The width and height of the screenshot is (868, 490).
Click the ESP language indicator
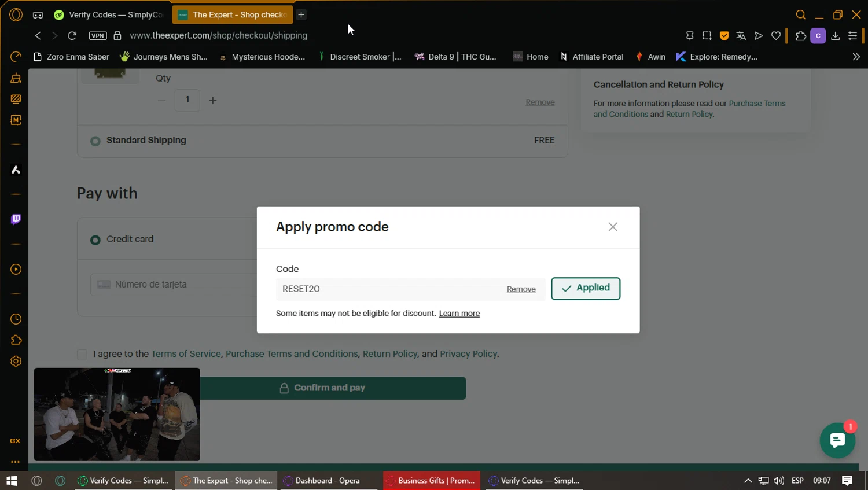(797, 481)
